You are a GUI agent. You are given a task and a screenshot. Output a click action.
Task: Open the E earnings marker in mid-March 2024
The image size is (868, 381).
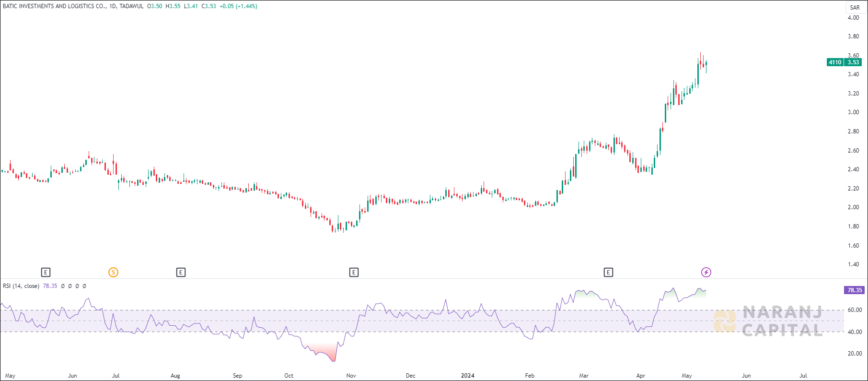[608, 273]
